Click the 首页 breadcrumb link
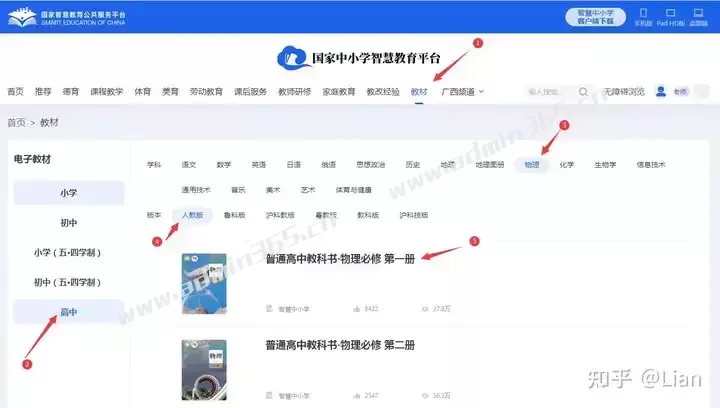 [16, 123]
